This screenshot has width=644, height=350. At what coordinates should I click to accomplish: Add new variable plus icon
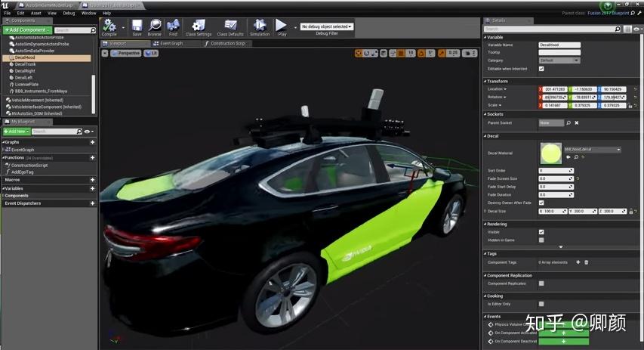pyautogui.click(x=92, y=188)
